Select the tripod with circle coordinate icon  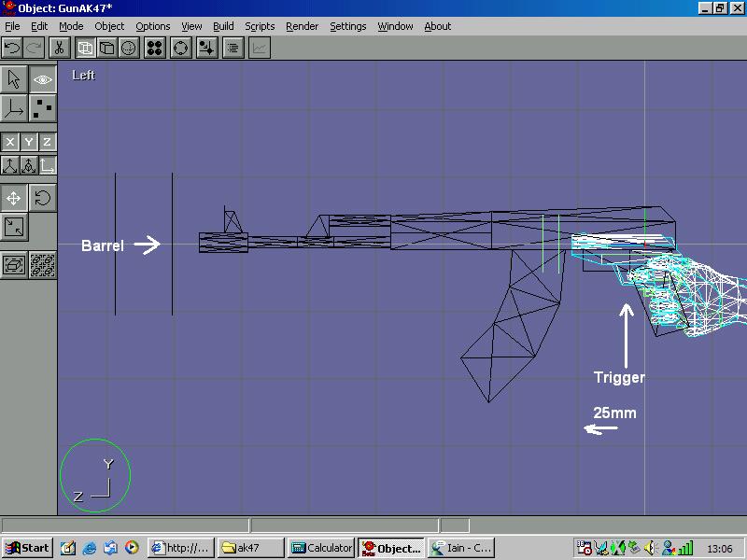[x=29, y=166]
